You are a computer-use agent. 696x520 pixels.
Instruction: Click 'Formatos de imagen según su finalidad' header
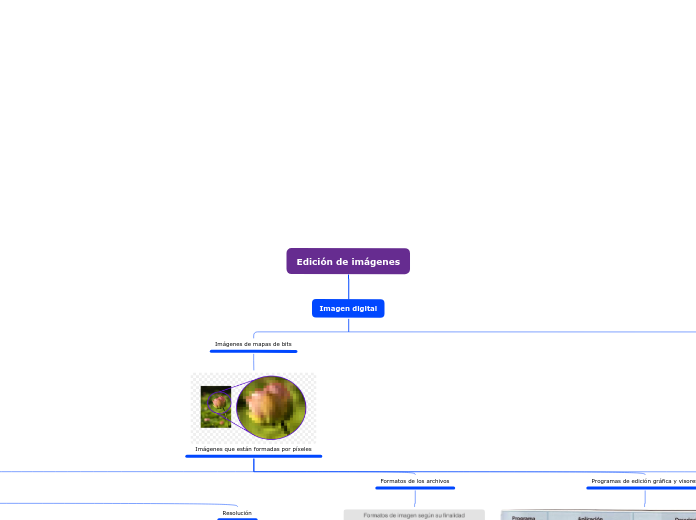coord(414,515)
